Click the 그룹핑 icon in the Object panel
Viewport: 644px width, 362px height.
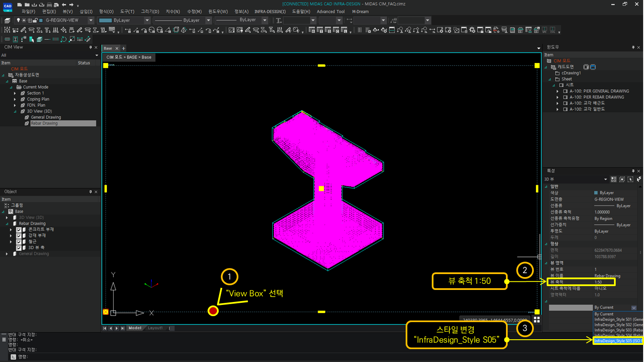[6, 205]
